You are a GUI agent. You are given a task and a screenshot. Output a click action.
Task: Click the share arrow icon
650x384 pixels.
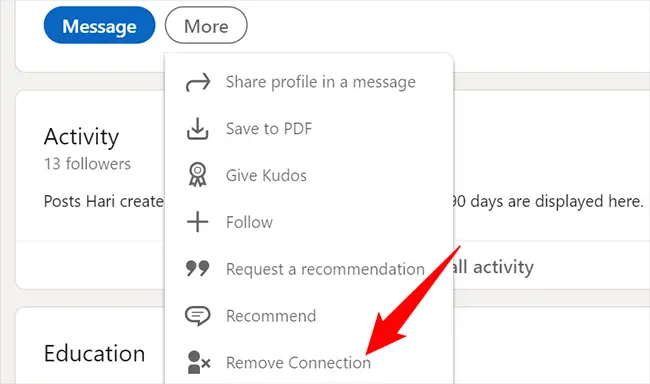(198, 82)
